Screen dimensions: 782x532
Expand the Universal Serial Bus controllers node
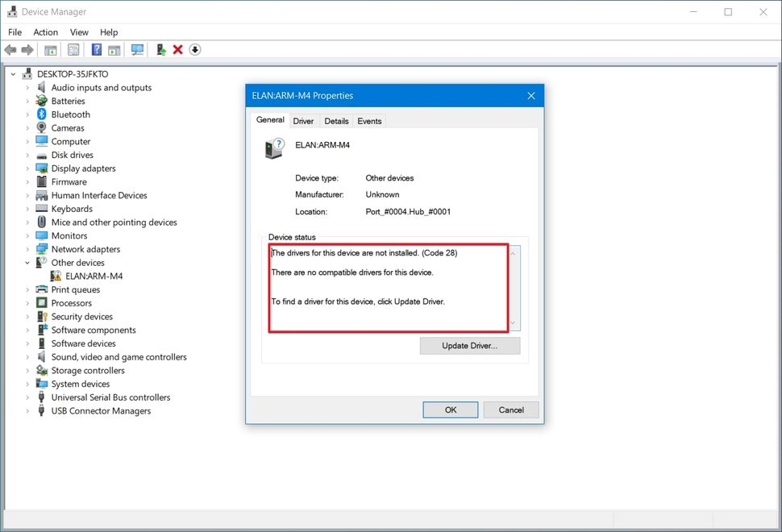click(x=27, y=397)
